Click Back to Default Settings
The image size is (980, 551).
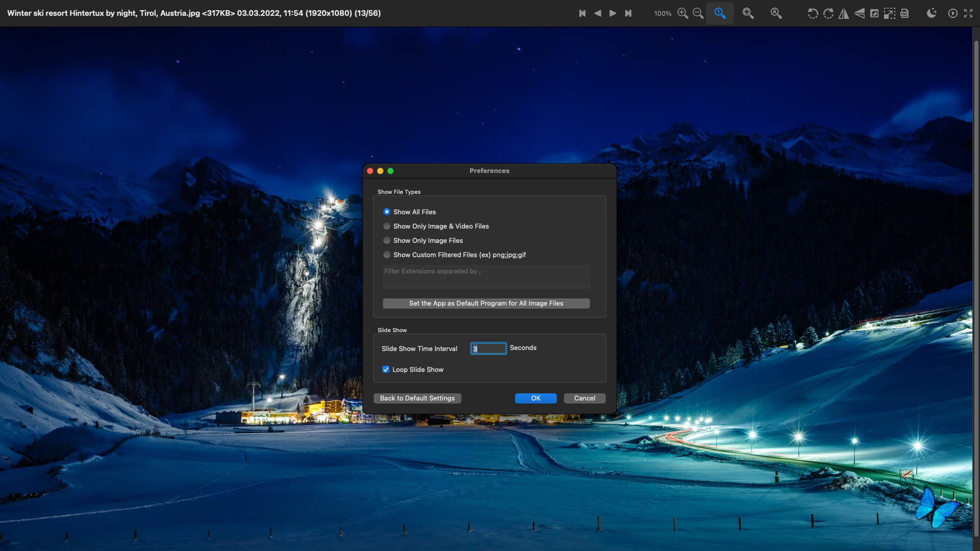(x=417, y=398)
